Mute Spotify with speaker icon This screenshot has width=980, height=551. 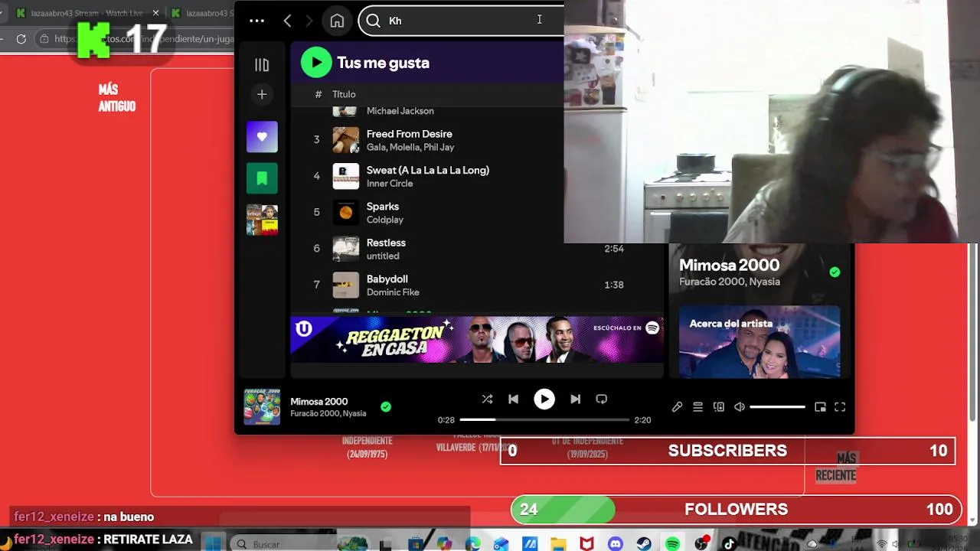click(739, 407)
